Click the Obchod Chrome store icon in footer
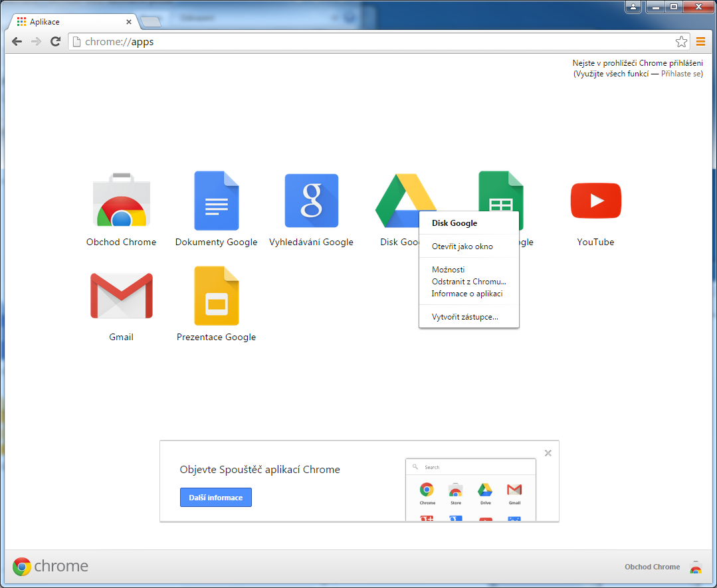Image resolution: width=717 pixels, height=588 pixels. pyautogui.click(x=696, y=567)
